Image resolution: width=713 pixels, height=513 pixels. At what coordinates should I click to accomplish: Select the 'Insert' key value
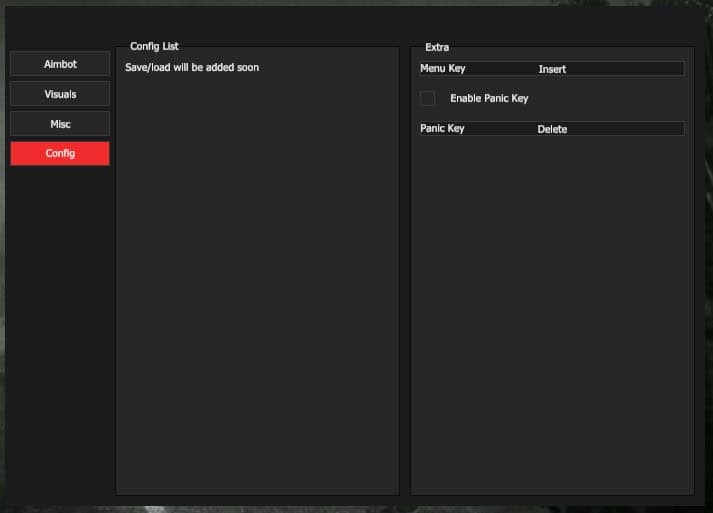tap(552, 69)
